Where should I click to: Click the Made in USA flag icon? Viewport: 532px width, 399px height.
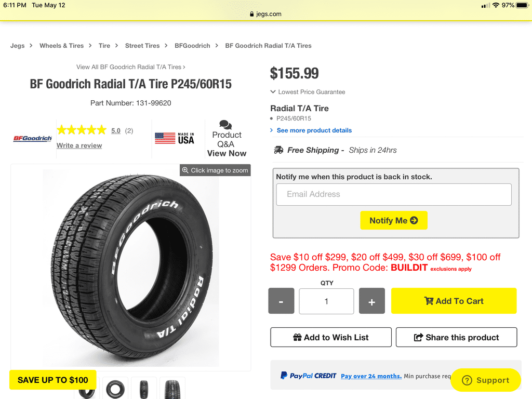click(x=165, y=138)
